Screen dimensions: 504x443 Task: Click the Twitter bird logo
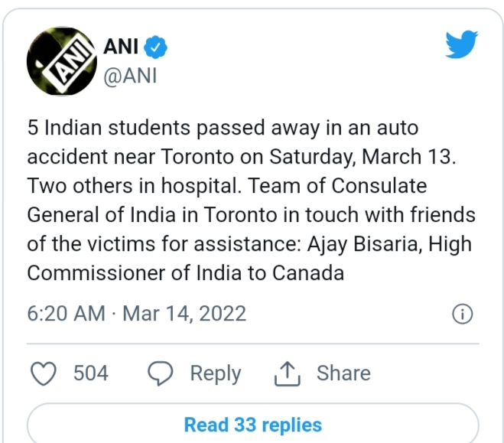pyautogui.click(x=462, y=44)
